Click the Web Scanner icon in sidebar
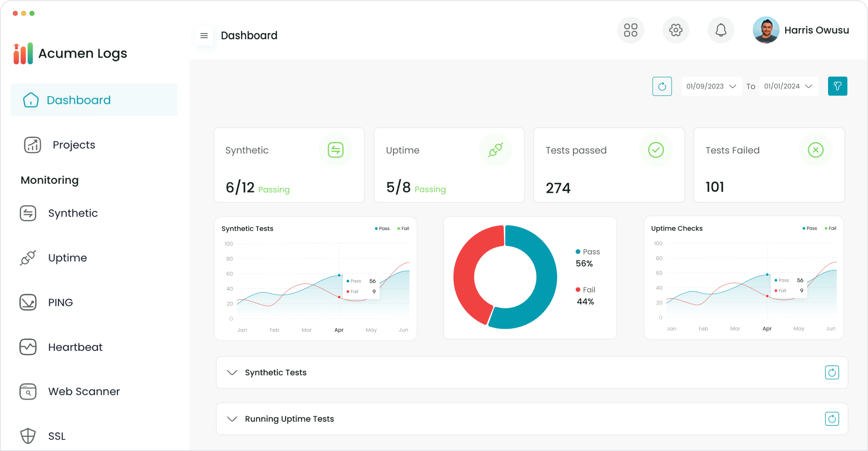Screen dimensions: 868x451 [28, 391]
